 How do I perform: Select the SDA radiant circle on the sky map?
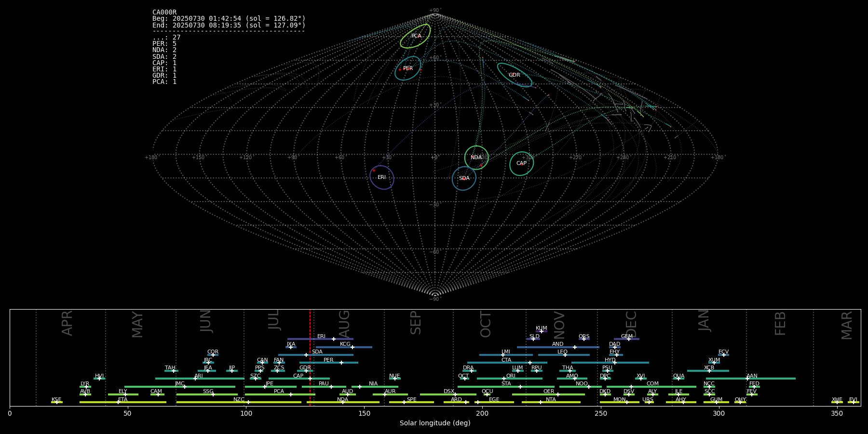click(464, 178)
